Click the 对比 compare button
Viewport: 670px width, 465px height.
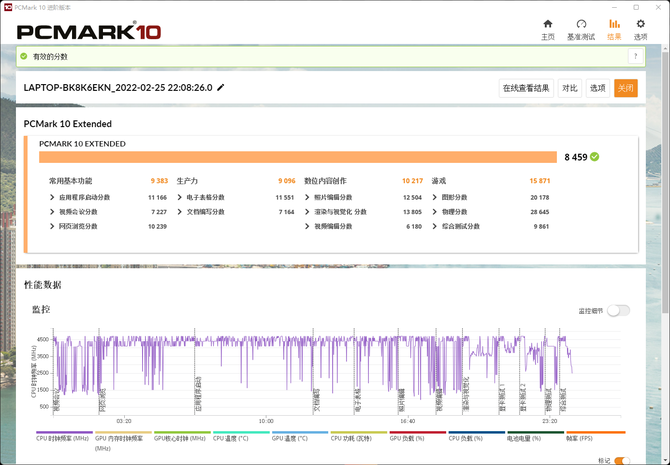(x=569, y=88)
